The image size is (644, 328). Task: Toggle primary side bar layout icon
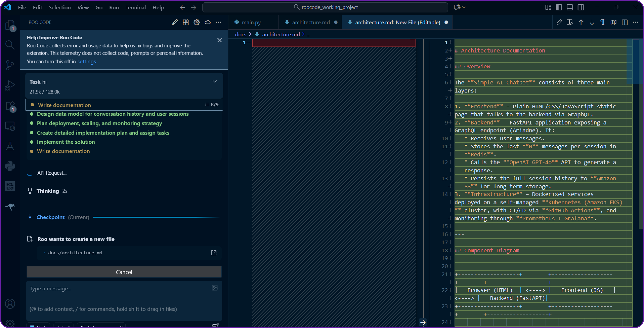(x=559, y=7)
